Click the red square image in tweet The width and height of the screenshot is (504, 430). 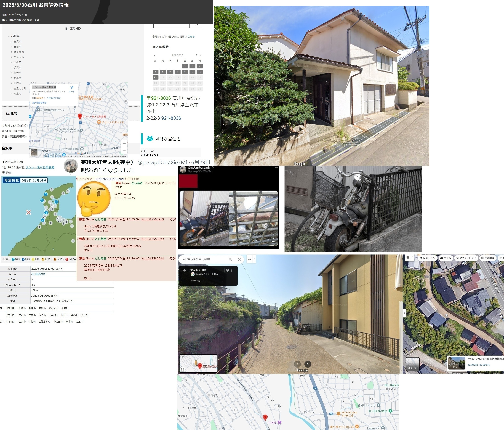tap(188, 181)
